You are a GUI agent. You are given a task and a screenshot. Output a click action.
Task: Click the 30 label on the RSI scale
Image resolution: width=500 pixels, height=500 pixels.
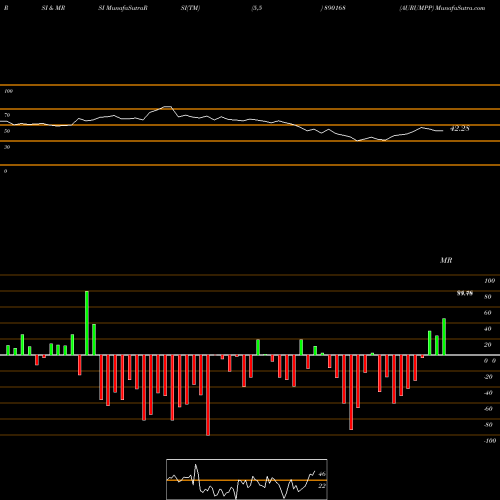click(x=7, y=147)
